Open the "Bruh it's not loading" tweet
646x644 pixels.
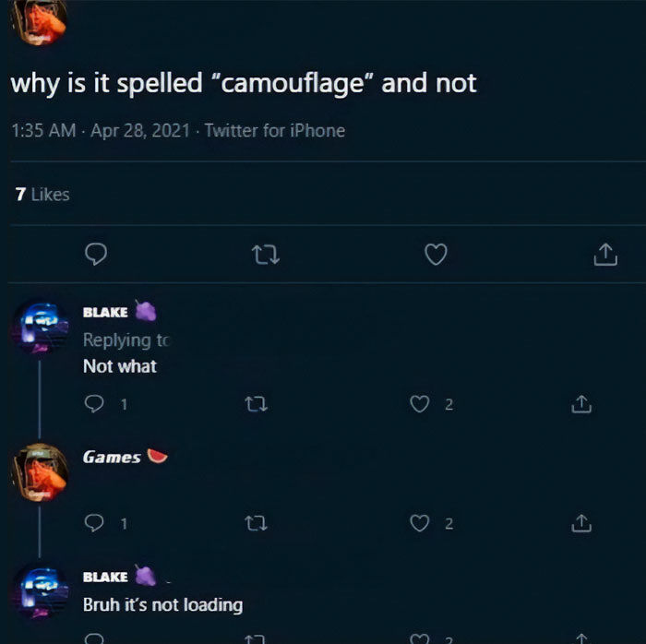coord(162,605)
